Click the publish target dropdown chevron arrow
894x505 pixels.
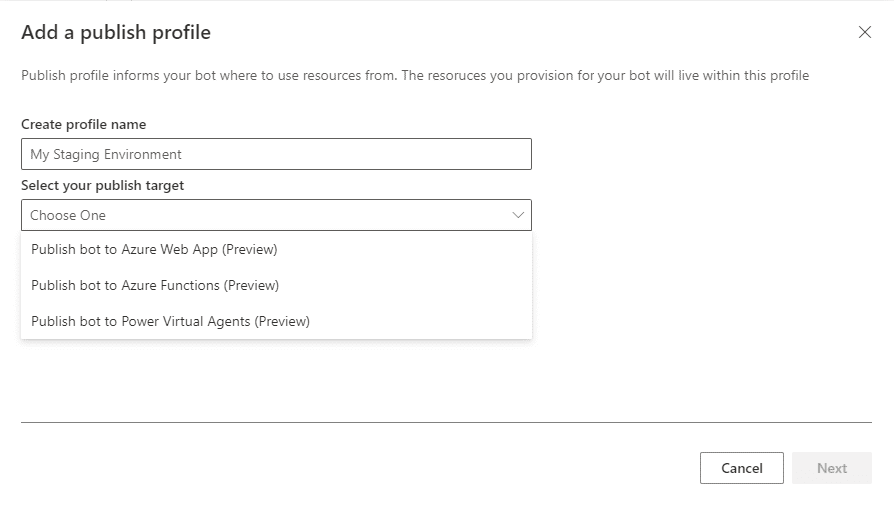pos(518,215)
